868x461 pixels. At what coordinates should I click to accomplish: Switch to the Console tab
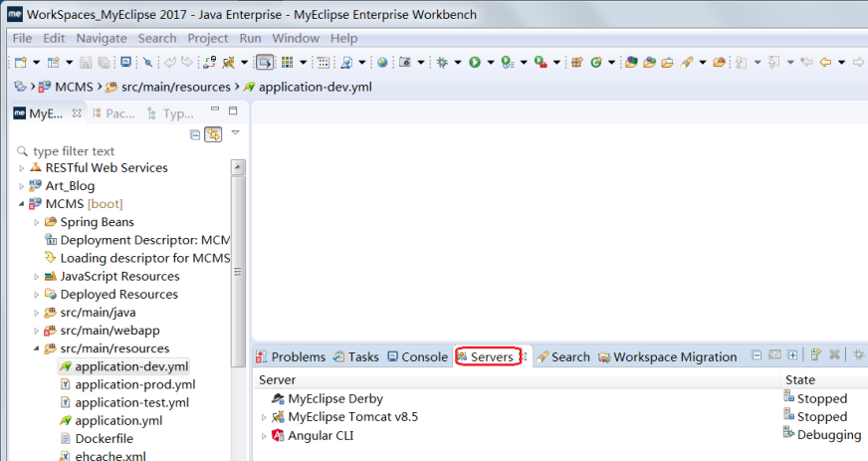(x=417, y=357)
